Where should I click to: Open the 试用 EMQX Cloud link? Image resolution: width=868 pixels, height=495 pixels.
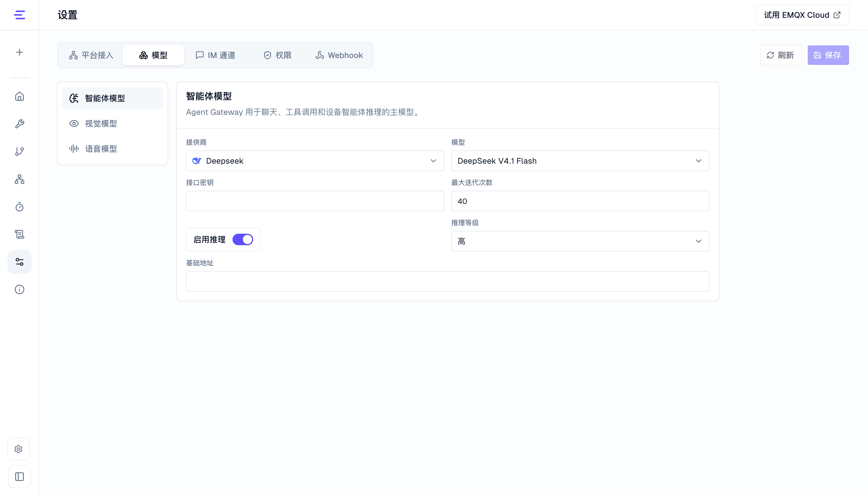point(802,15)
